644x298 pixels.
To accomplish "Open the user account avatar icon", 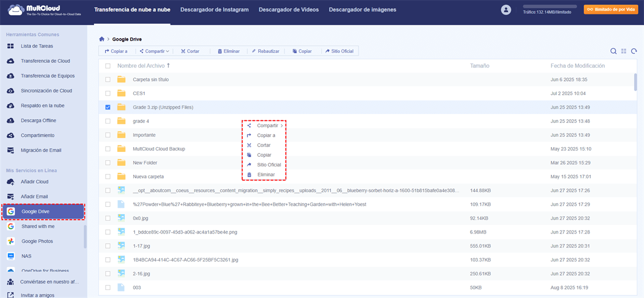I will tap(506, 10).
